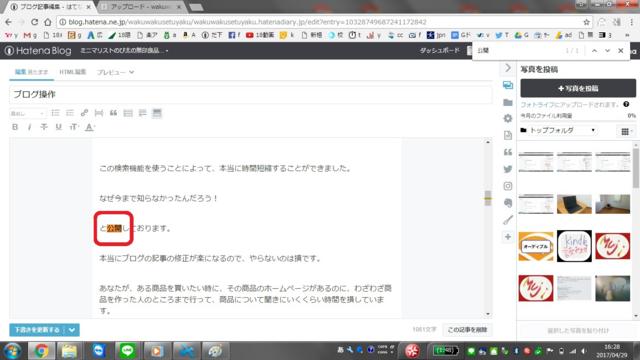
Task: Click the 下書きを更新する button
Action: click(x=37, y=330)
